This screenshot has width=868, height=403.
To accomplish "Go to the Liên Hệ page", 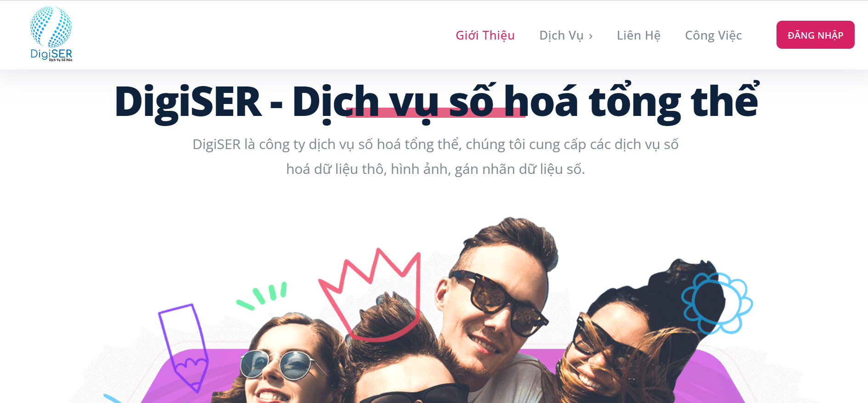I will click(639, 35).
